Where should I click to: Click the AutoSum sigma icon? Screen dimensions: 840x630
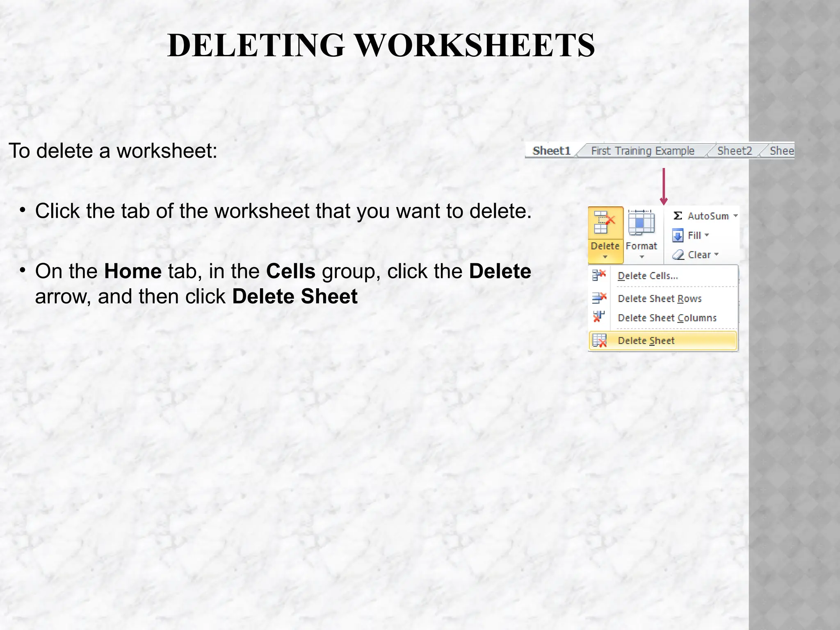pos(678,216)
